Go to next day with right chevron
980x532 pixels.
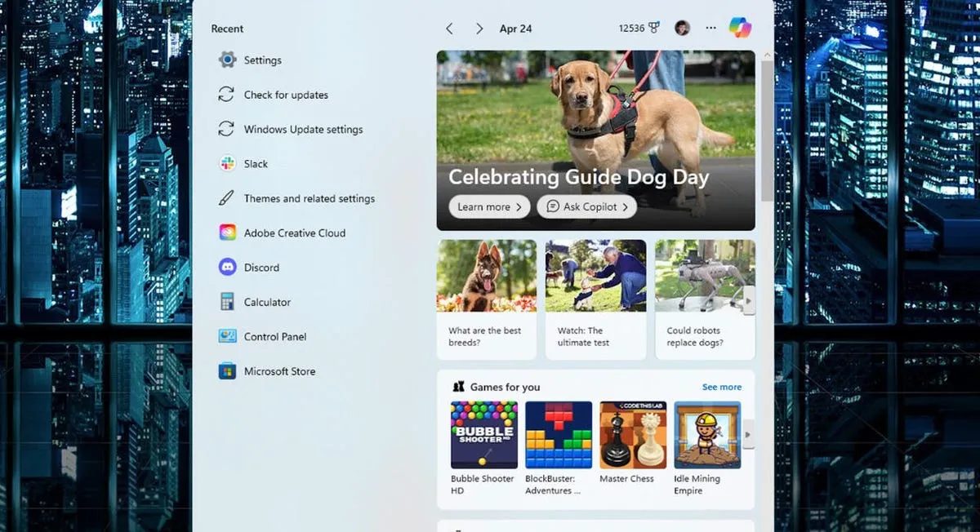479,29
